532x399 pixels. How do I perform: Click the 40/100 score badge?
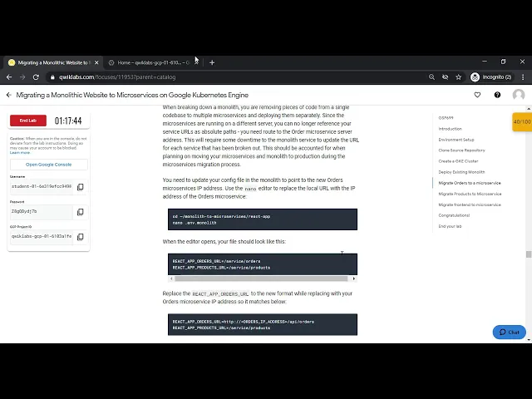tap(522, 122)
